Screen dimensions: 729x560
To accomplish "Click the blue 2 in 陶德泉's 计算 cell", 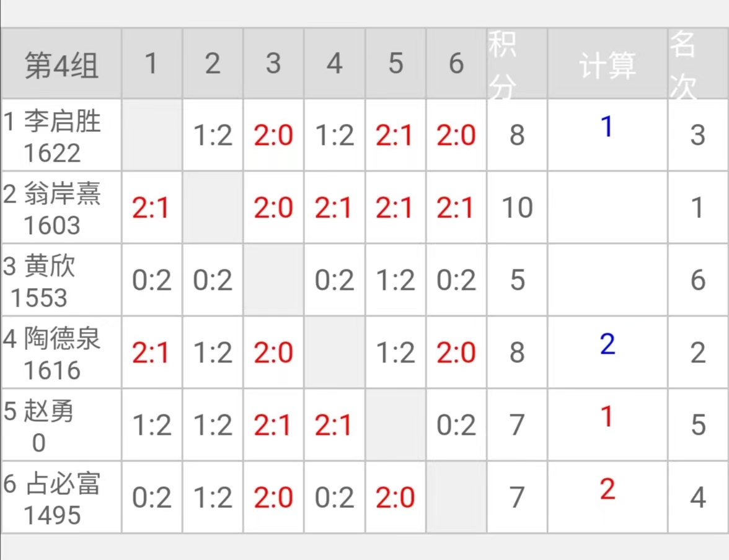I will [x=607, y=344].
